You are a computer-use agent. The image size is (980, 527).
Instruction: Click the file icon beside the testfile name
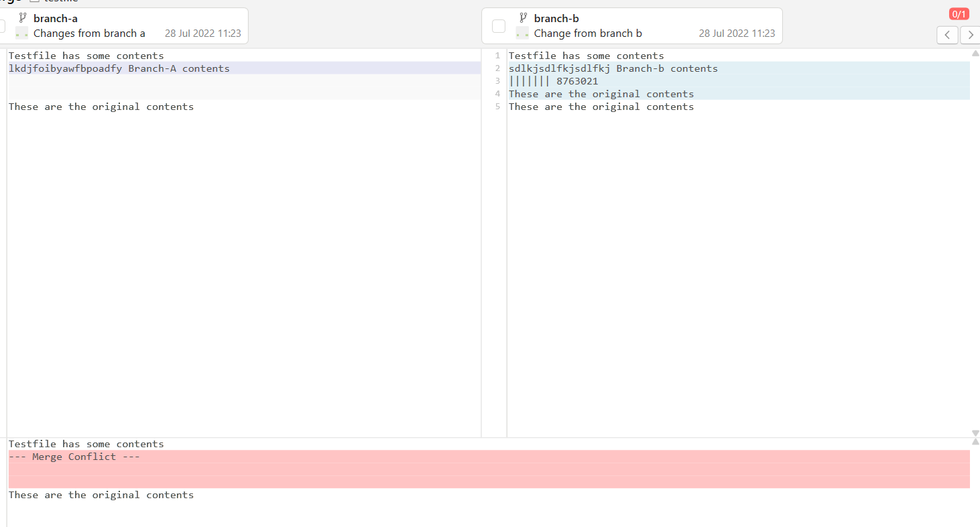click(34, 1)
